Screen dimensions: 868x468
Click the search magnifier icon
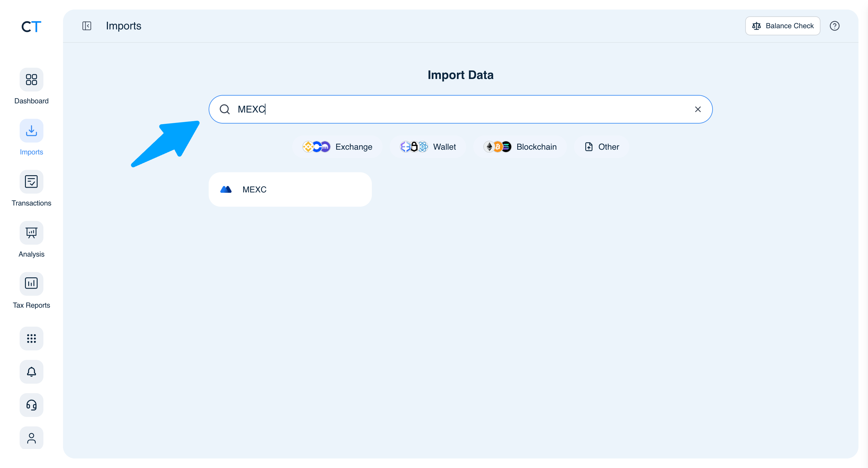225,109
